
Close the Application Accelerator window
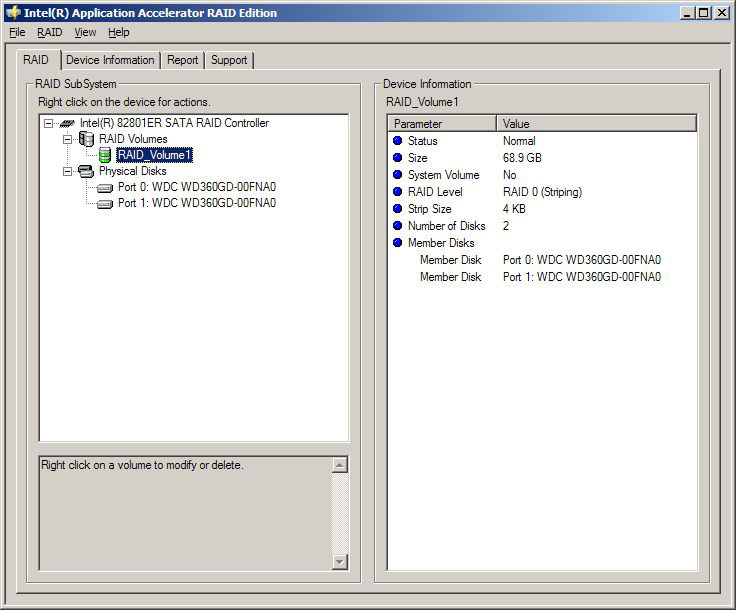click(722, 13)
